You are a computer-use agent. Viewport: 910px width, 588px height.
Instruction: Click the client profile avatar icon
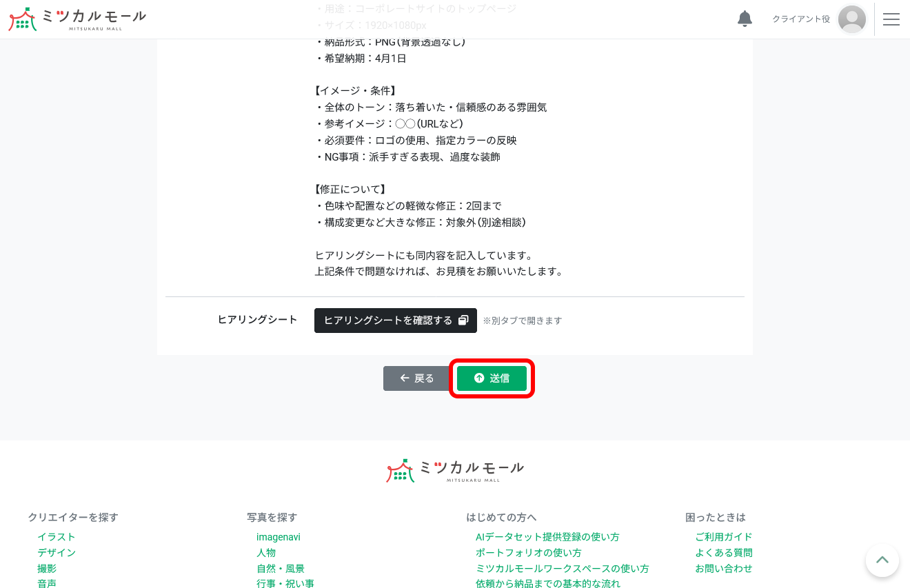pyautogui.click(x=852, y=19)
